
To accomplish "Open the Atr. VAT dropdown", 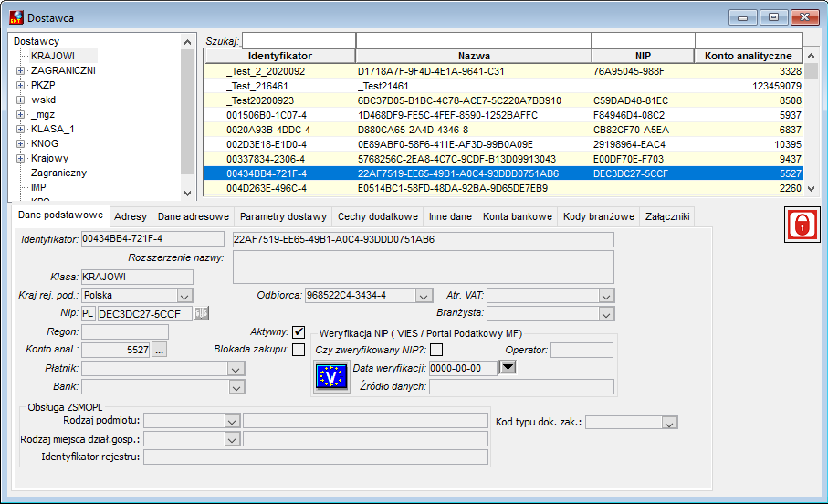I will [606, 295].
